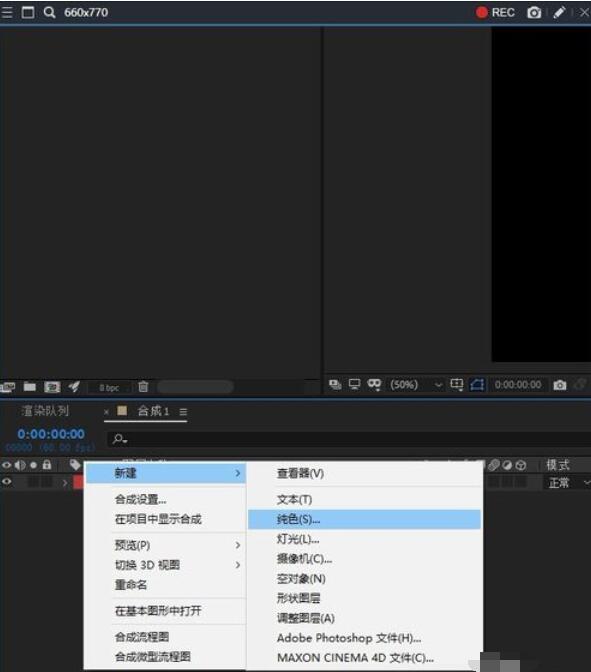Click the label tag column header icon
The width and height of the screenshot is (591, 672).
(x=75, y=464)
